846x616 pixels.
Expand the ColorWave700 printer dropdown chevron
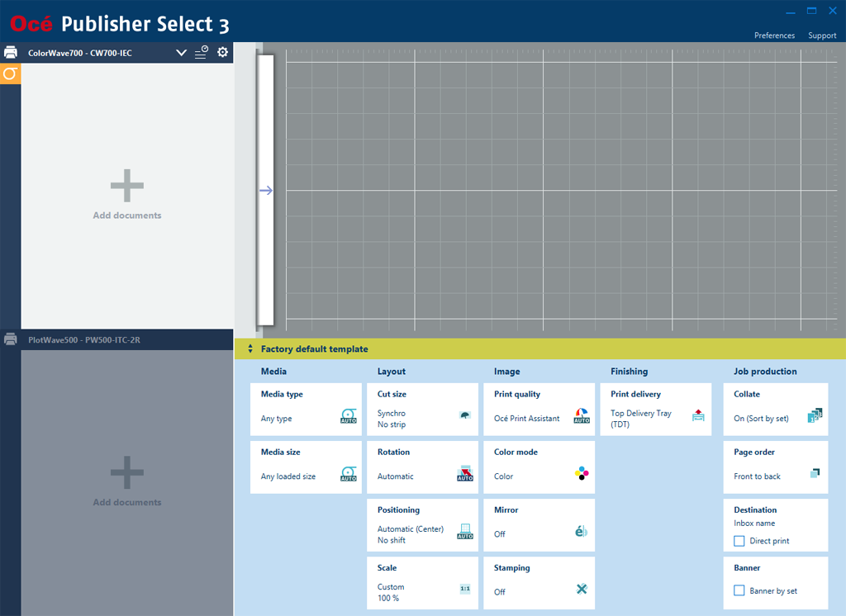tap(181, 53)
